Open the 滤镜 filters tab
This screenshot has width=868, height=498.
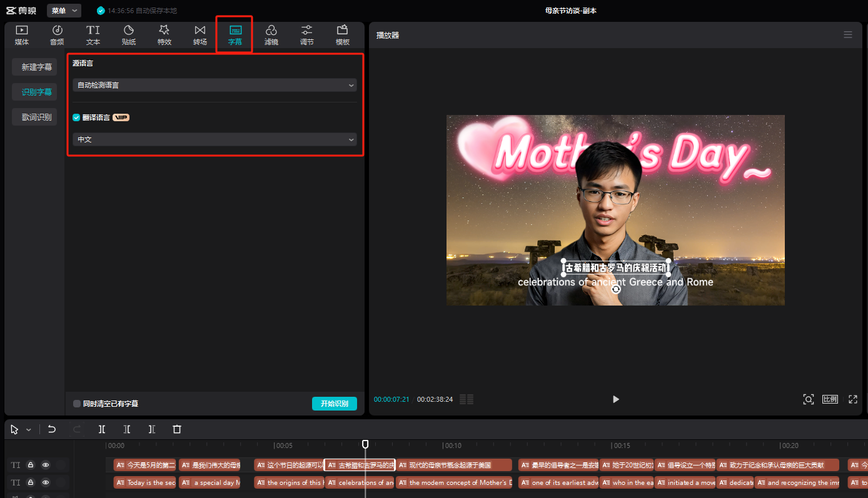271,36
